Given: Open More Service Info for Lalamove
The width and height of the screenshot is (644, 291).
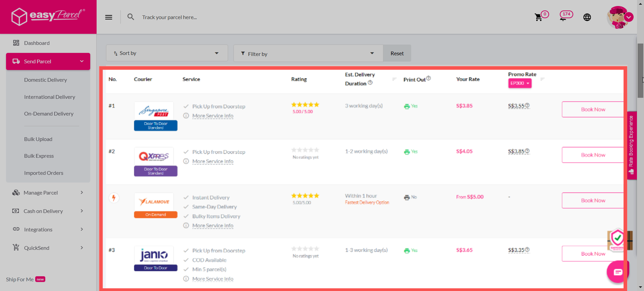Looking at the screenshot, I should [213, 226].
